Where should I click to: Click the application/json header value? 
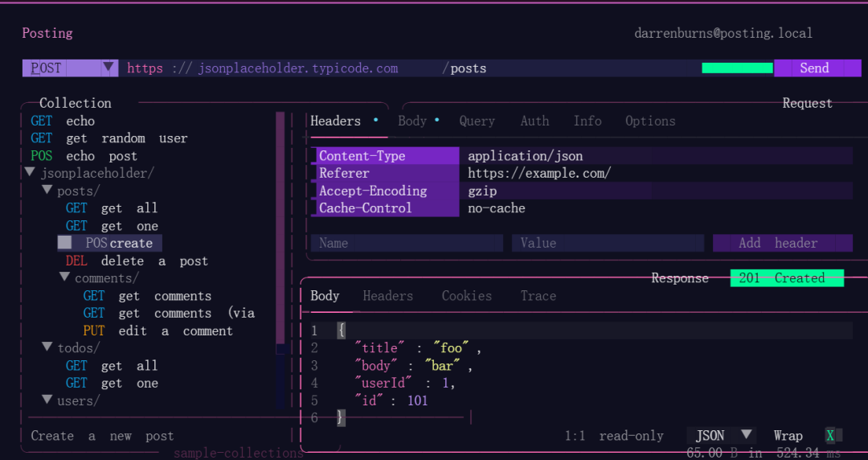[x=526, y=156]
